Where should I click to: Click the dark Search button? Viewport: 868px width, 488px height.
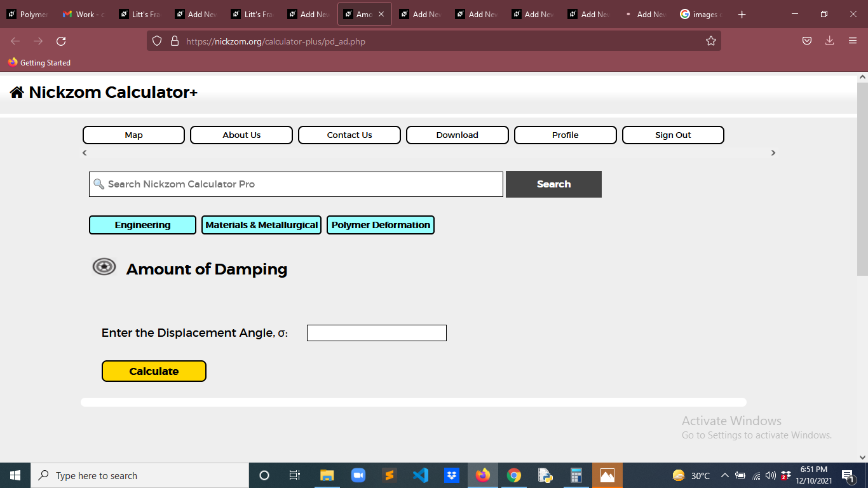click(x=553, y=184)
